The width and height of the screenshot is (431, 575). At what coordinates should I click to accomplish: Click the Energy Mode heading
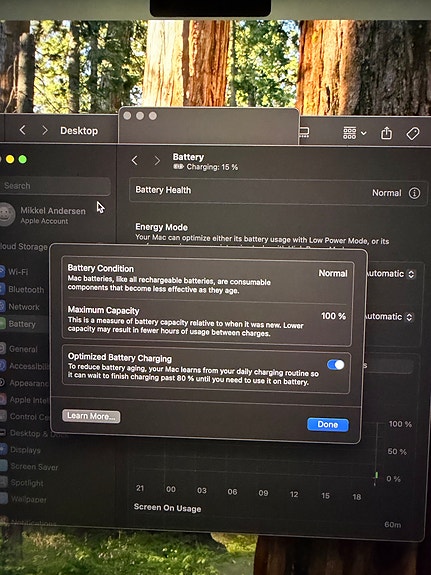coord(161,227)
